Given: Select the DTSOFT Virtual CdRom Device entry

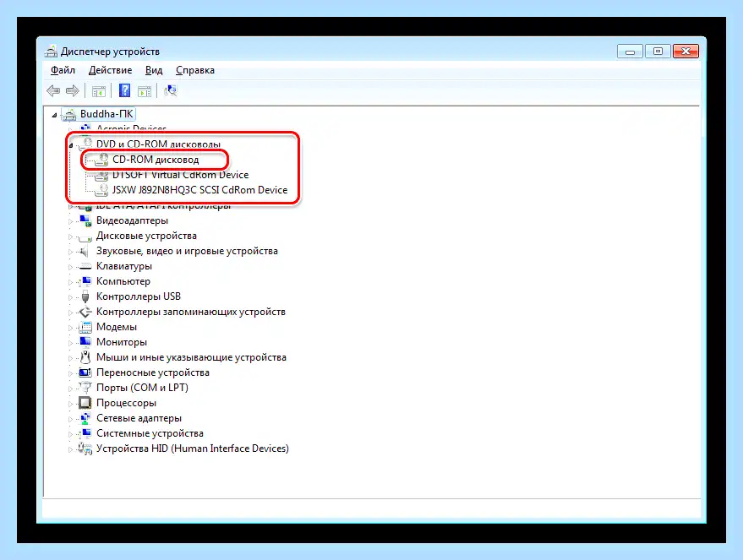Looking at the screenshot, I should (x=181, y=175).
